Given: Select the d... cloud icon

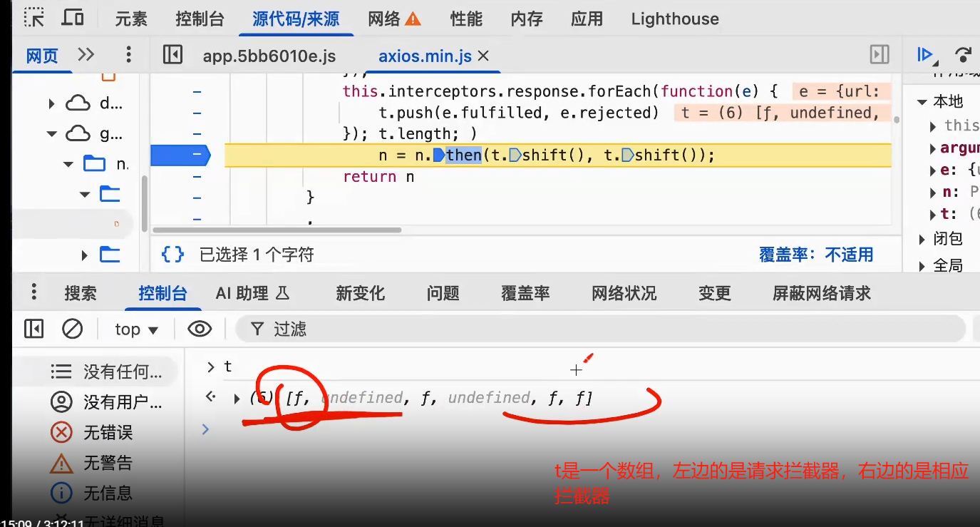Looking at the screenshot, I should pyautogui.click(x=78, y=104).
